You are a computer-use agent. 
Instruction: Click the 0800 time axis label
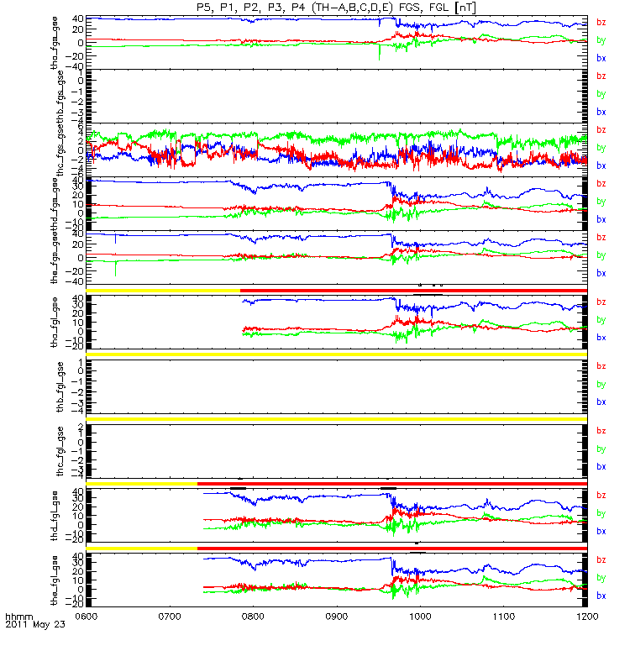point(254,617)
